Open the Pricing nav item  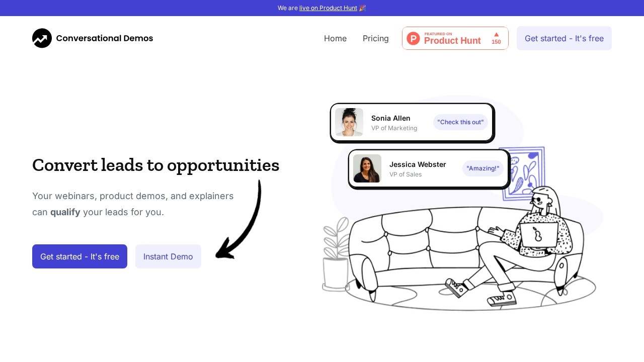click(x=376, y=38)
